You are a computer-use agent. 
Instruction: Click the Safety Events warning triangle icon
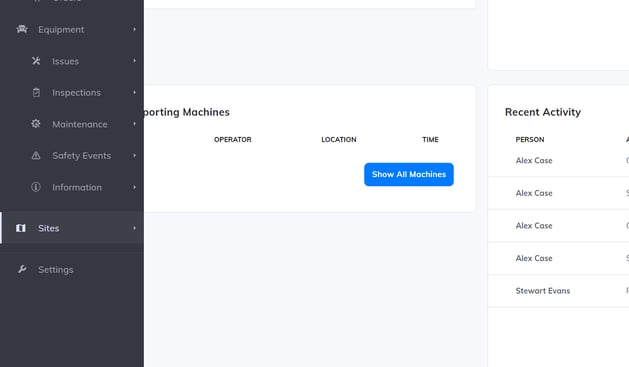coord(36,156)
